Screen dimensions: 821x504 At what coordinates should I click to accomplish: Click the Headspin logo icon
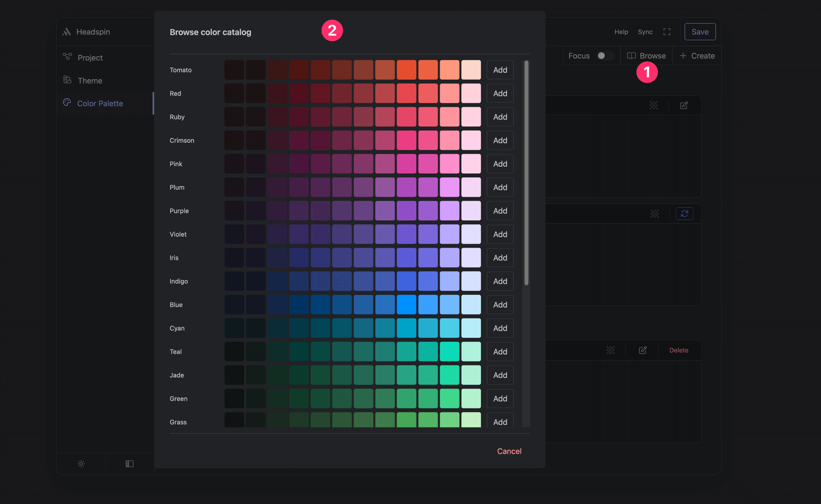[67, 31]
